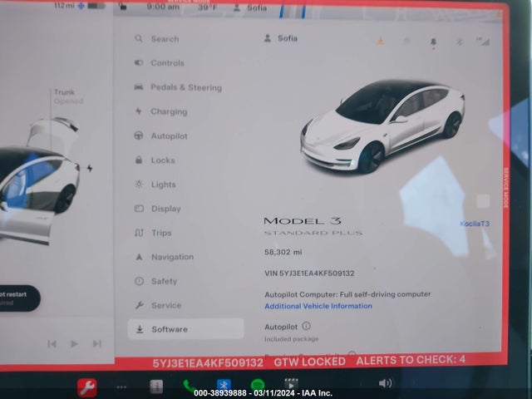This screenshot has width=532, height=399.
Task: Open the notifications bell icon
Action: 433,42
